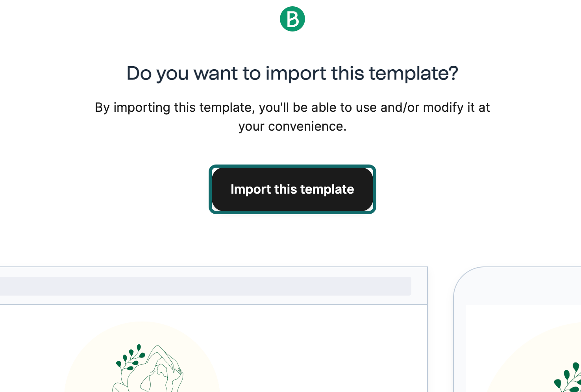Image resolution: width=581 pixels, height=392 pixels.
Task: Click the teal focus outline around the Import button
Action: [210, 189]
